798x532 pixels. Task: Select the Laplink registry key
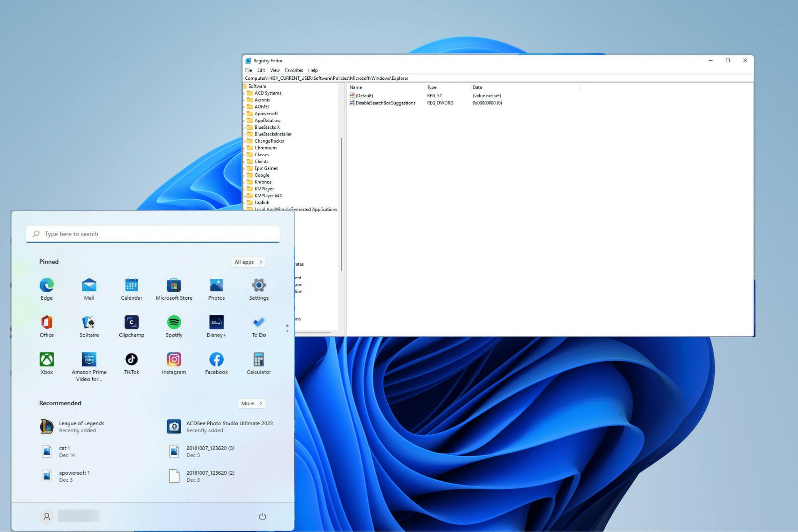click(x=262, y=203)
